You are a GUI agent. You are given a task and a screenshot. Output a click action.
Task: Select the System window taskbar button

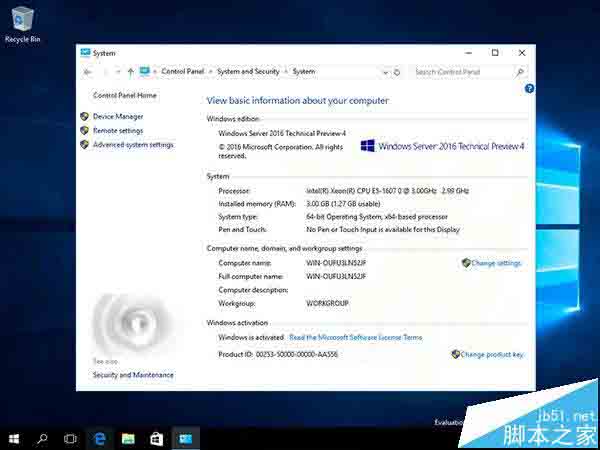click(186, 439)
